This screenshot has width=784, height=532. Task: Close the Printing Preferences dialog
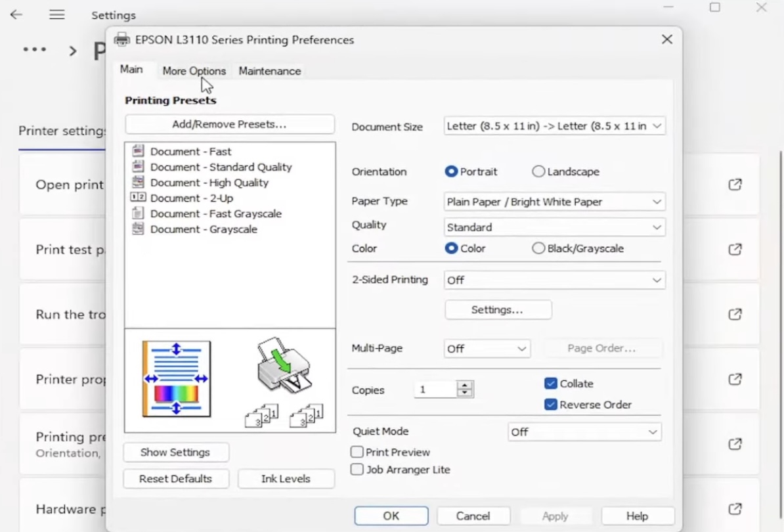coord(667,39)
